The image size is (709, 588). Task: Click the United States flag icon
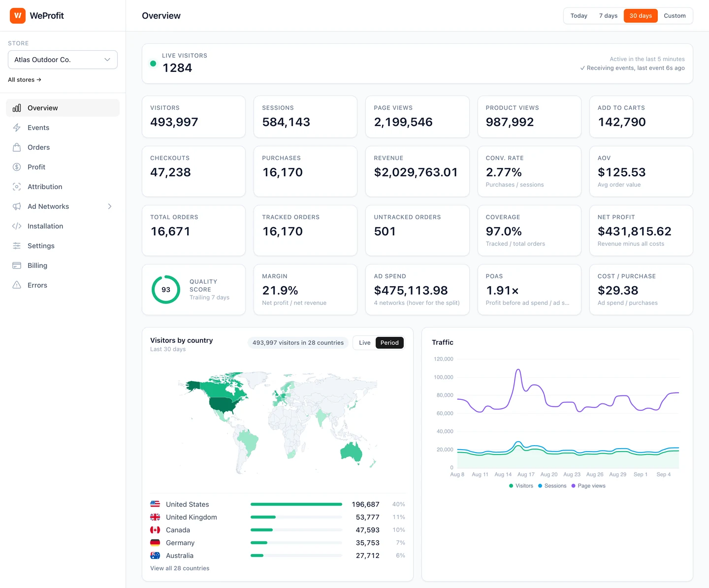(x=155, y=504)
